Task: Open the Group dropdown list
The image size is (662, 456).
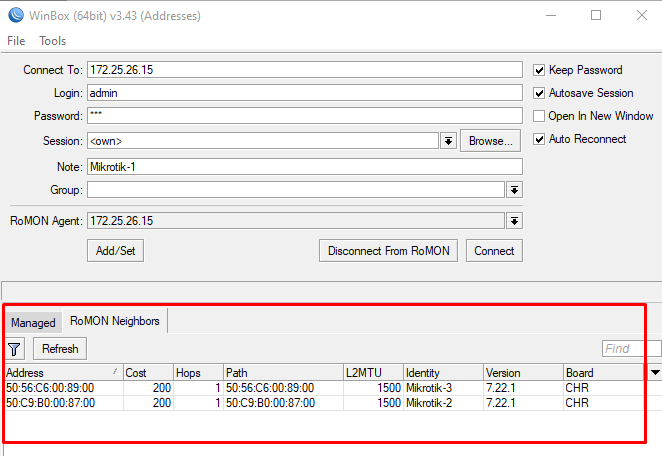Action: (514, 190)
